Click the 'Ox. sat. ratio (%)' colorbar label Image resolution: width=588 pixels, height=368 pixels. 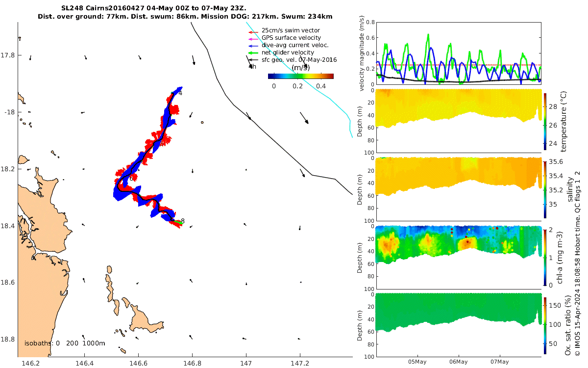568,325
